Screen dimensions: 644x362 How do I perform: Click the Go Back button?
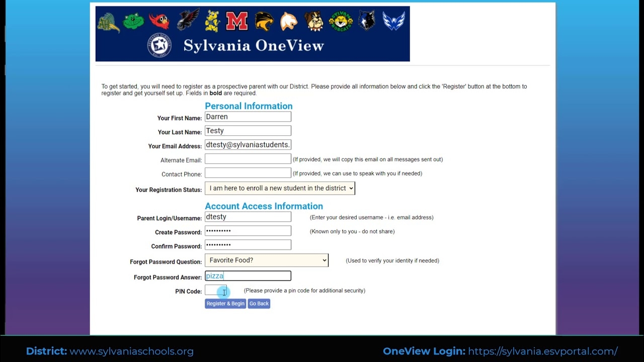point(259,304)
